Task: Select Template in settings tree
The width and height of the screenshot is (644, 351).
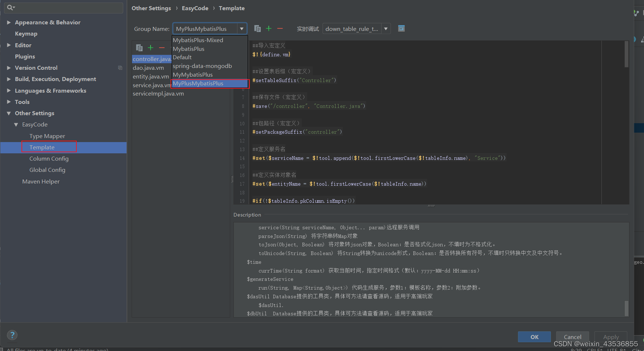Action: [x=42, y=147]
